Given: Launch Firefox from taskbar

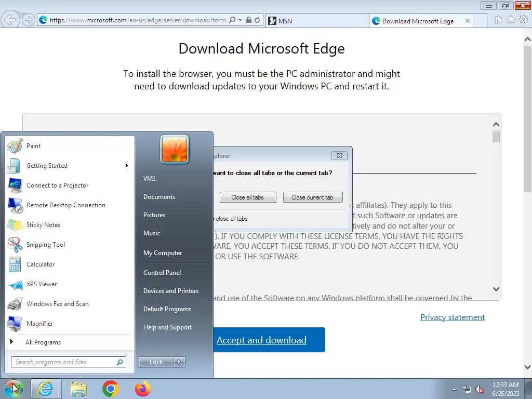Looking at the screenshot, I should (142, 389).
